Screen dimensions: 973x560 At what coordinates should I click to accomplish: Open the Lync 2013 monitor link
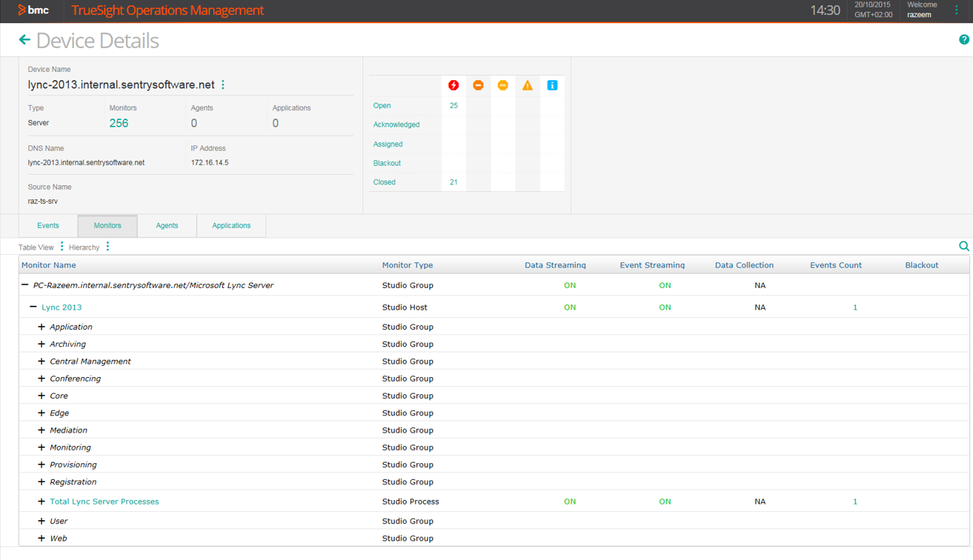62,307
